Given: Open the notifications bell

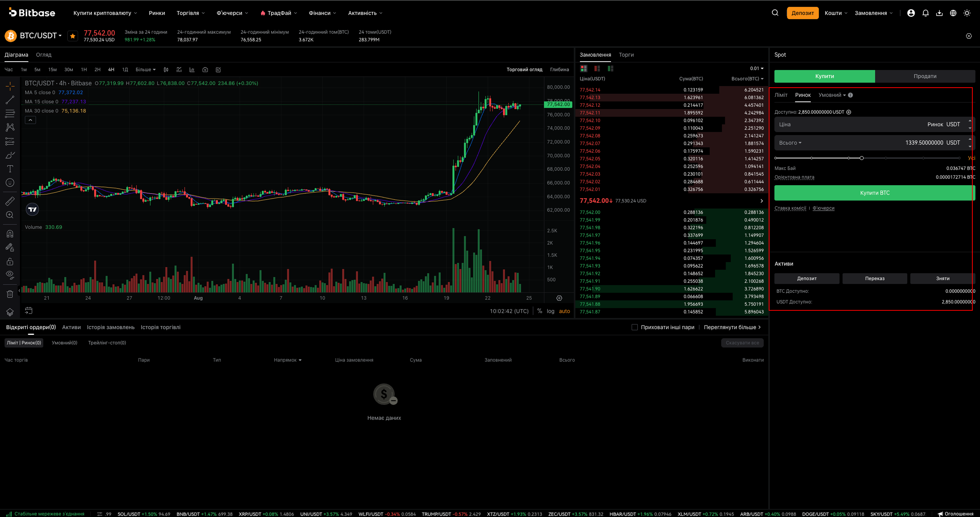Looking at the screenshot, I should tap(926, 13).
